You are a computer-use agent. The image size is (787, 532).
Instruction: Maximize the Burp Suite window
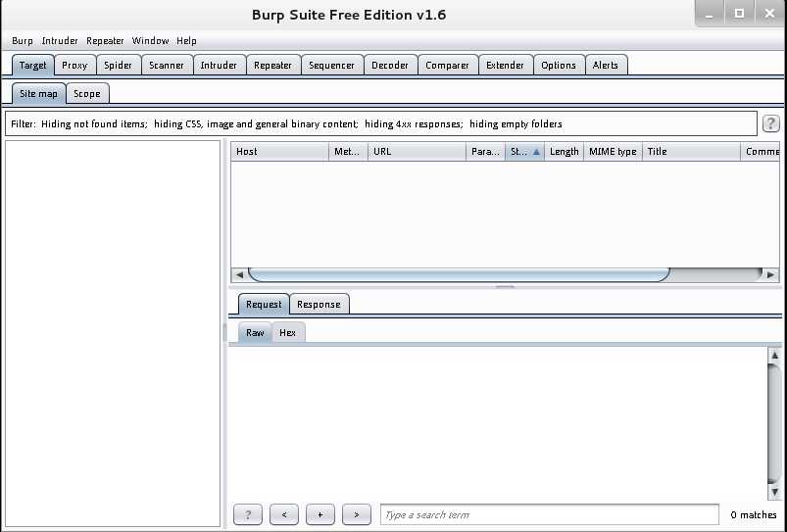pyautogui.click(x=739, y=14)
